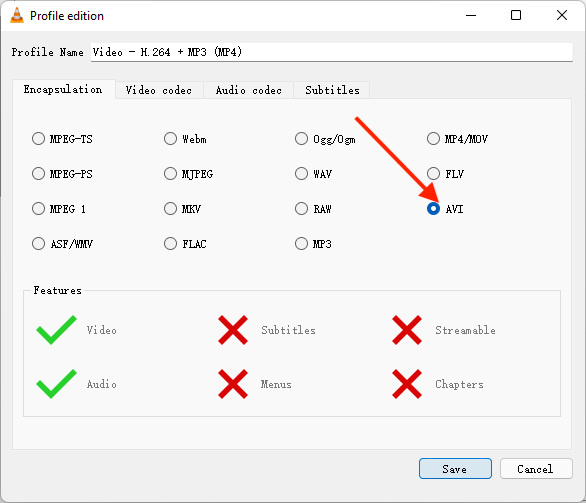Click the Streamable feature label
The width and height of the screenshot is (586, 503).
(465, 330)
